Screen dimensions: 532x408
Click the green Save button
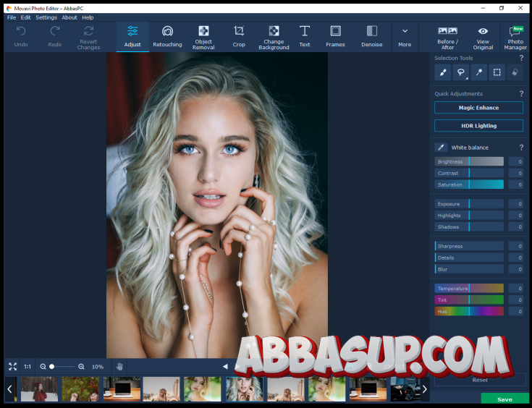click(504, 399)
